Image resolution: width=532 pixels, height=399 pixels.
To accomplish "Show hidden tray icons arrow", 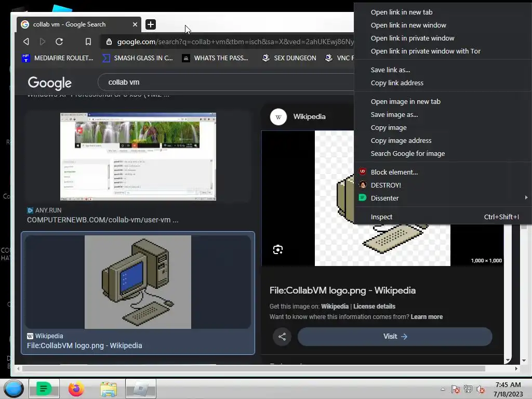I will tap(443, 389).
